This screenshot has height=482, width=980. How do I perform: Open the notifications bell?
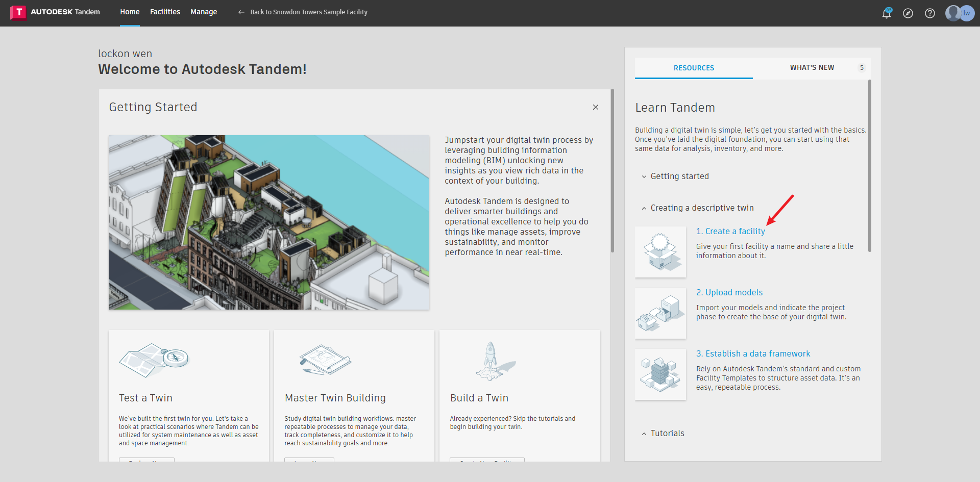887,13
